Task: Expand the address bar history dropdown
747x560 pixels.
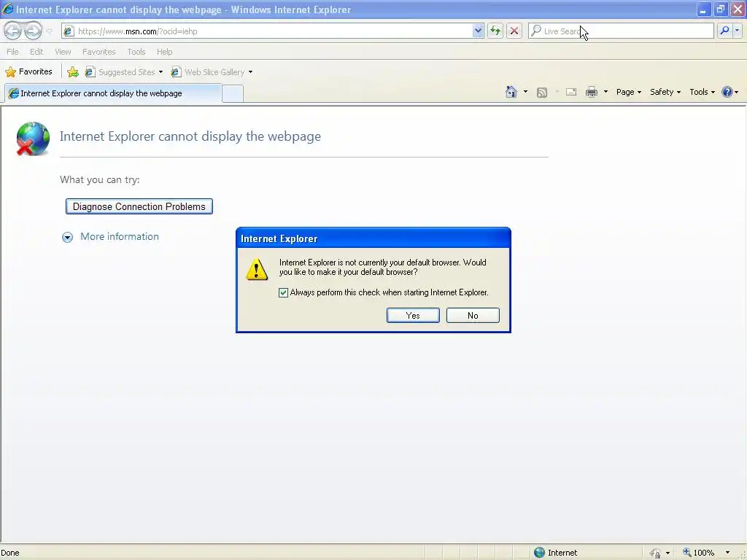Action: [x=478, y=31]
